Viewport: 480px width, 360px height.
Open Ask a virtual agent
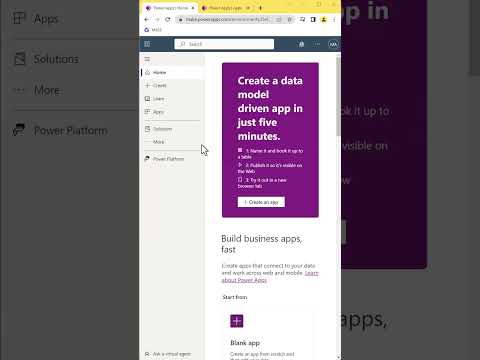[168, 354]
